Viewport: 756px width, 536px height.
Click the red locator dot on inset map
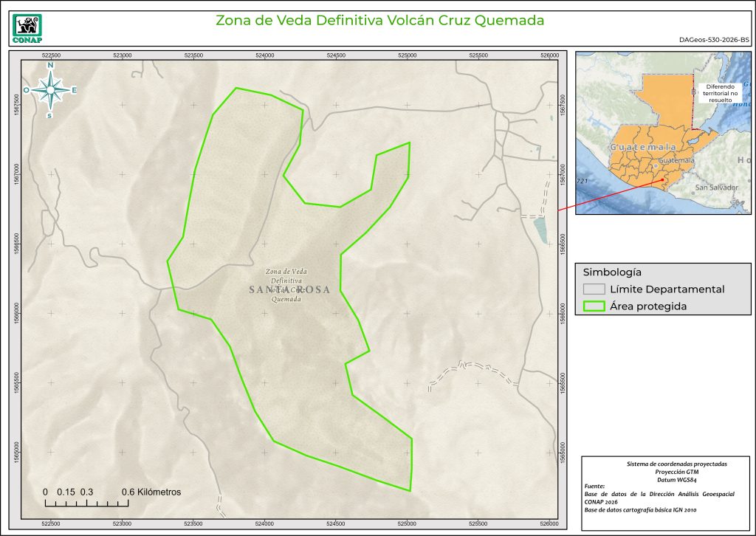click(x=664, y=179)
